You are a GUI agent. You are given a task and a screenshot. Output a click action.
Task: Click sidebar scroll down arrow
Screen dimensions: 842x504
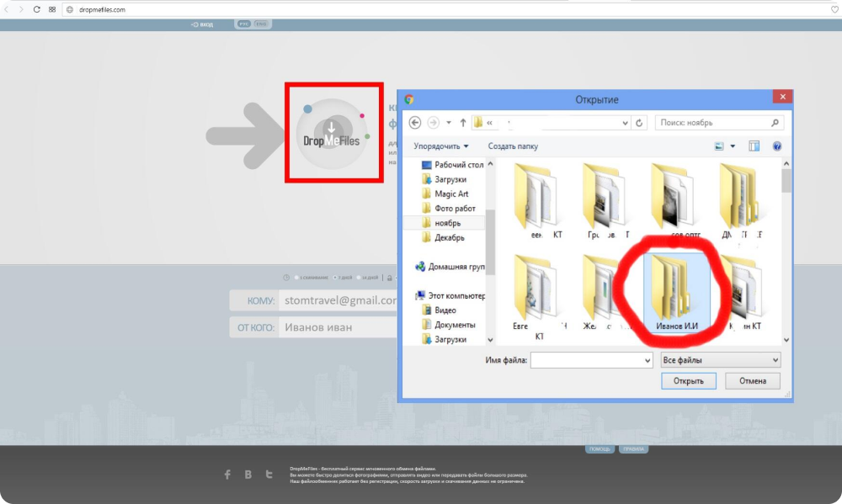point(490,340)
